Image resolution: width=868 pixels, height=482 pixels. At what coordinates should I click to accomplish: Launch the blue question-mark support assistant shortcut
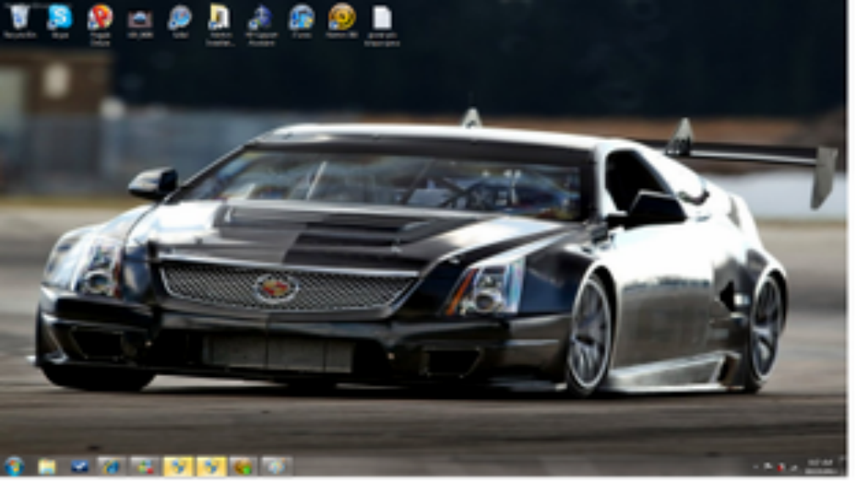coord(260,25)
